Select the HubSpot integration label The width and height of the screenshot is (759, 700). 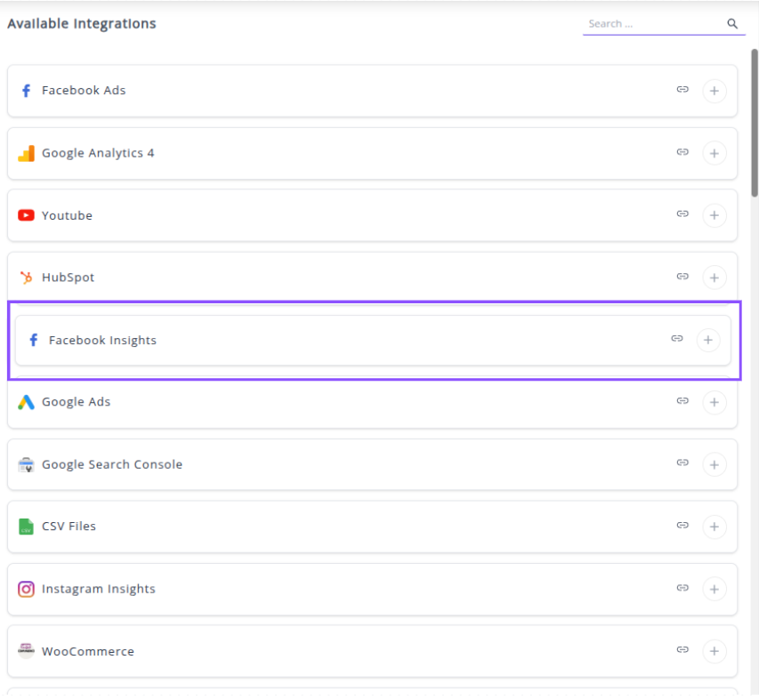(x=68, y=278)
